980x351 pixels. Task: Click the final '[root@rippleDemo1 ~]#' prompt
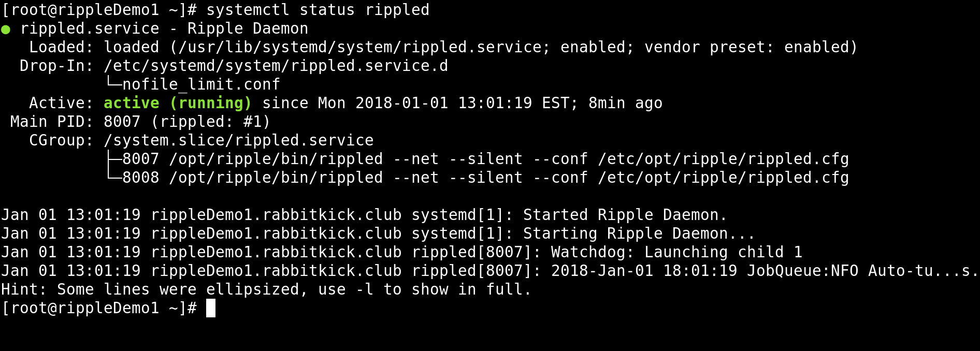click(x=99, y=308)
